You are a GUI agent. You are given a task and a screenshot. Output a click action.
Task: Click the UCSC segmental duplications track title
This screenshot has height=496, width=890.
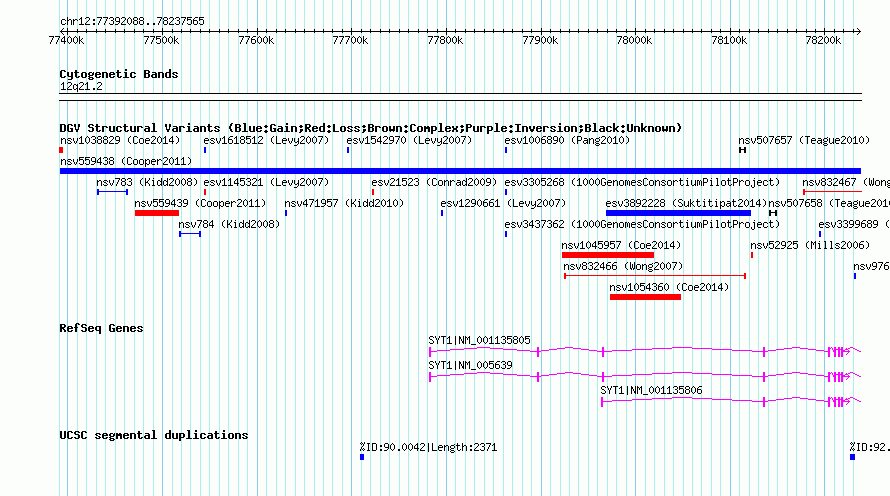coord(153,435)
